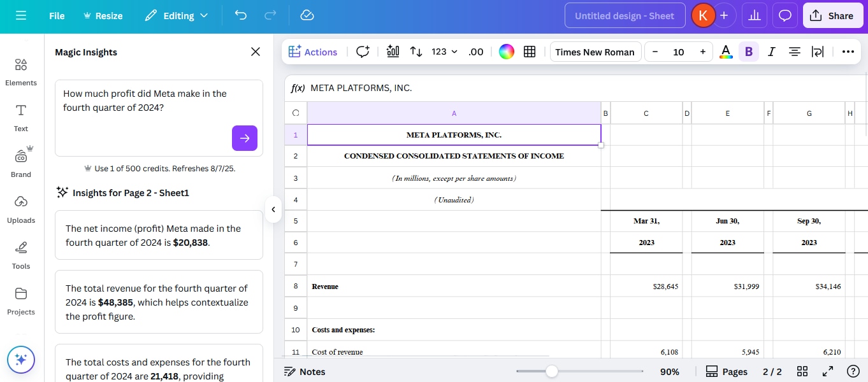Viewport: 868px width, 382px height.
Task: Select the net income $20,838 insight card
Action: 159,235
